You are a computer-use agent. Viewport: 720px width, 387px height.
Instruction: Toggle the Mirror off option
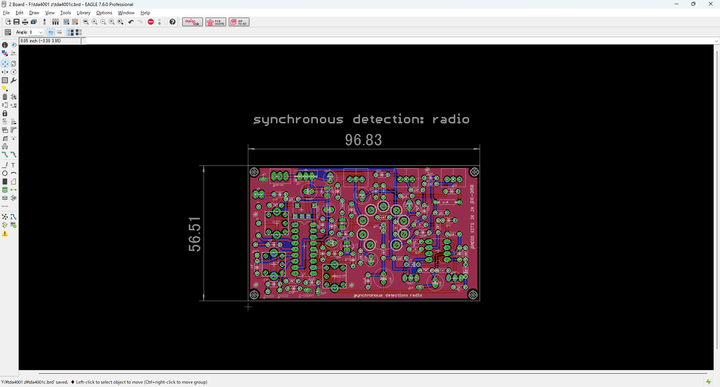pos(51,32)
